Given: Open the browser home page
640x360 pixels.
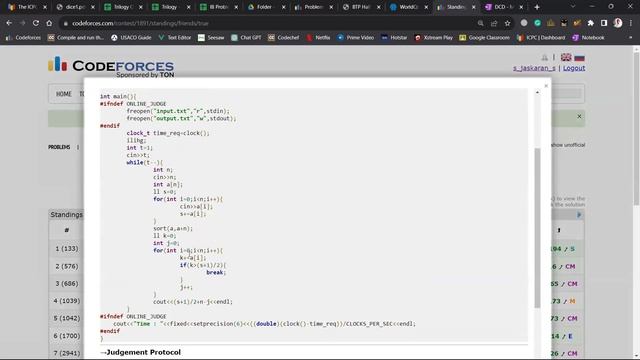Looking at the screenshot, I should (49, 23).
